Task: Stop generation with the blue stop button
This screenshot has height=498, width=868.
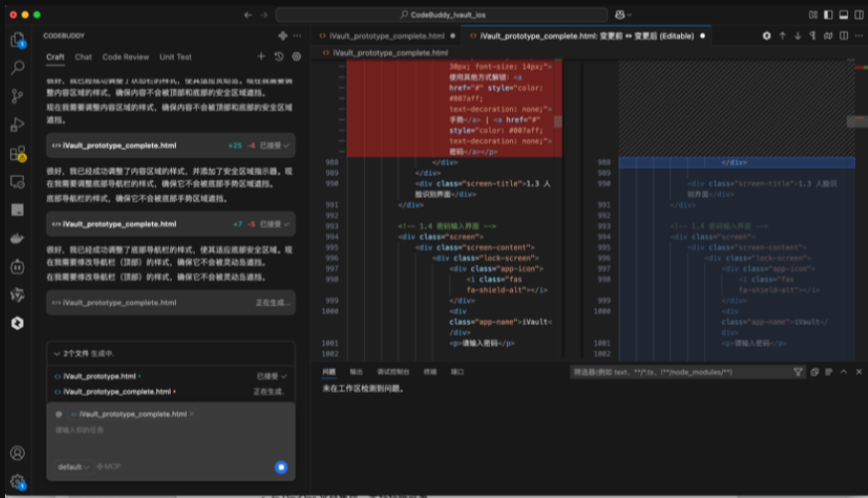Action: point(281,466)
